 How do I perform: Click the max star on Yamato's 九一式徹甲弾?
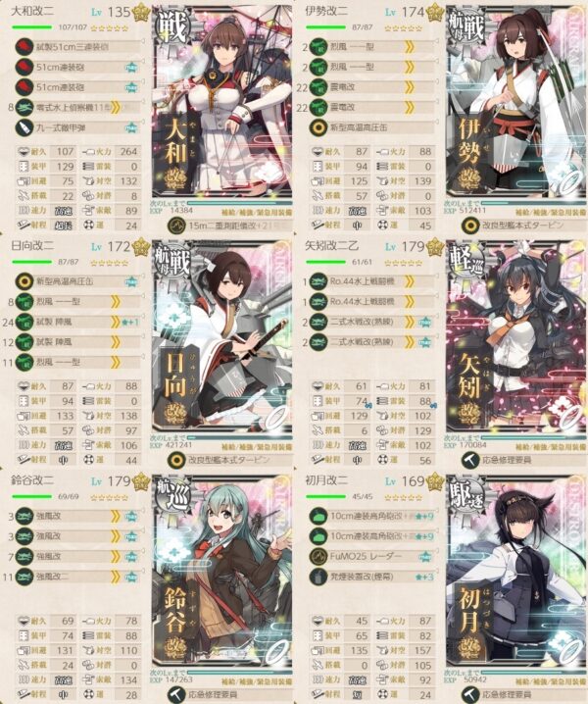(131, 128)
